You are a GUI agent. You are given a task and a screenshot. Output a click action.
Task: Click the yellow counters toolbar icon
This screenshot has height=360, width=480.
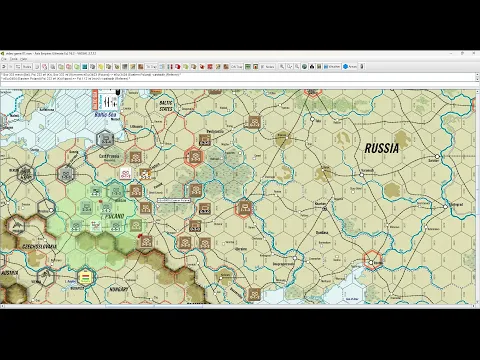click(101, 67)
